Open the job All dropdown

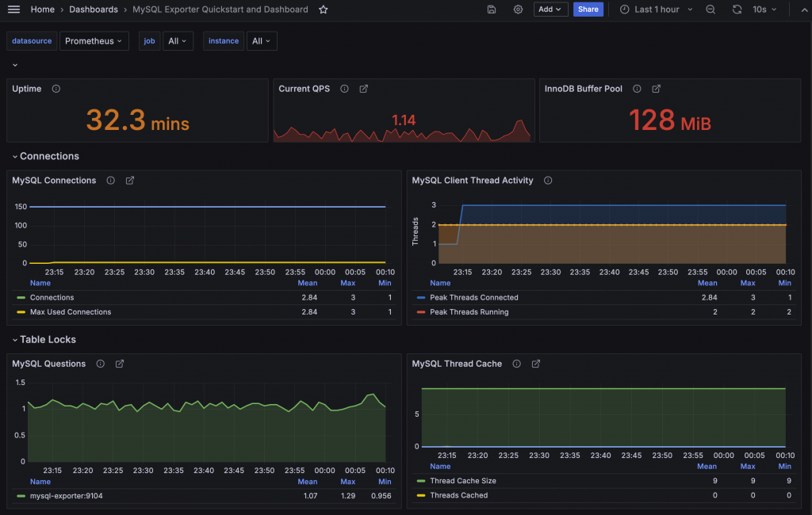click(x=178, y=41)
